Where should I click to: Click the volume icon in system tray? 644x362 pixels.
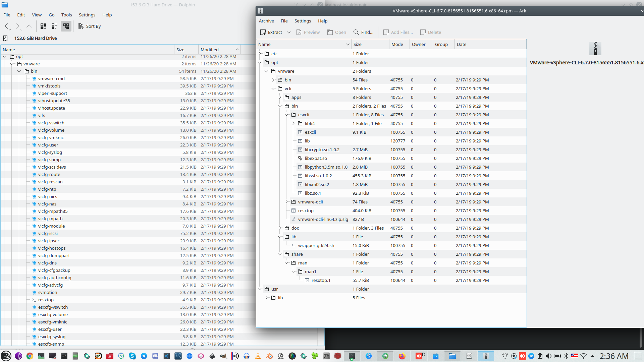click(x=548, y=356)
